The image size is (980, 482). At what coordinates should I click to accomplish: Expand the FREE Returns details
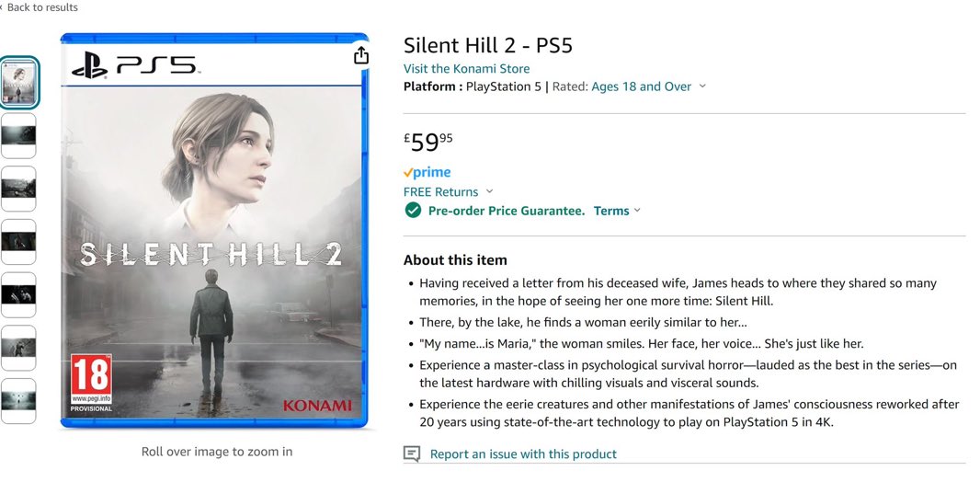(x=489, y=191)
